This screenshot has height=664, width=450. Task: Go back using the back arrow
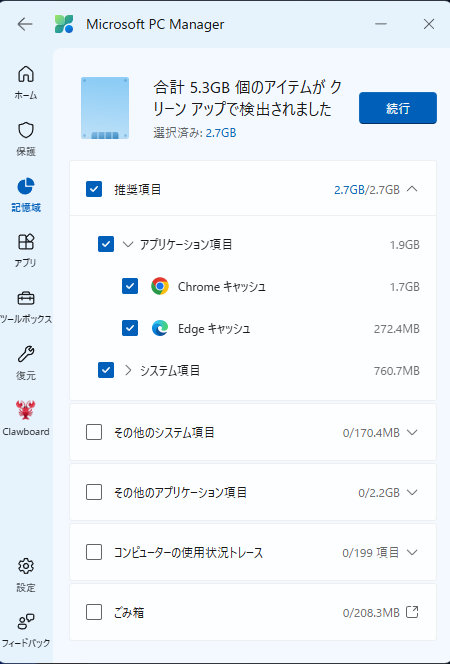coord(25,24)
